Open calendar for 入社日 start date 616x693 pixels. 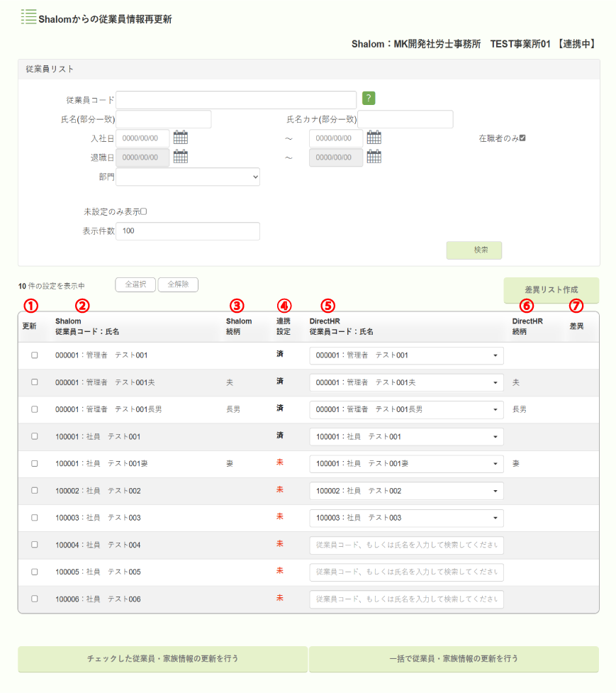(x=181, y=138)
